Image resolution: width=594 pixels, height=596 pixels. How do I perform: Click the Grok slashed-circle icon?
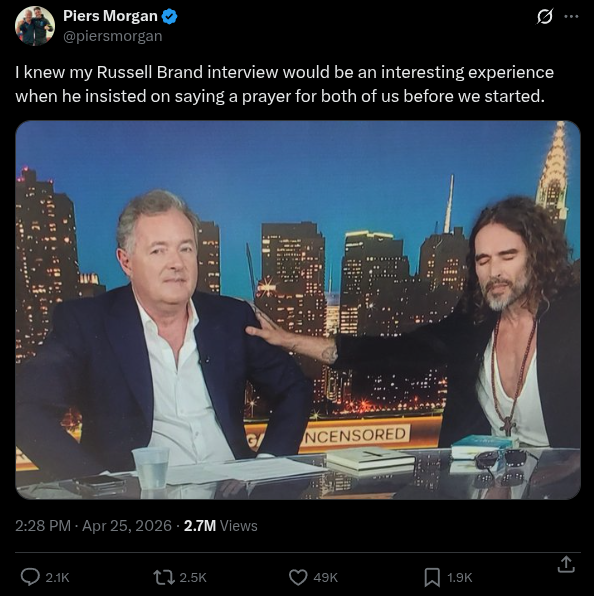[545, 17]
